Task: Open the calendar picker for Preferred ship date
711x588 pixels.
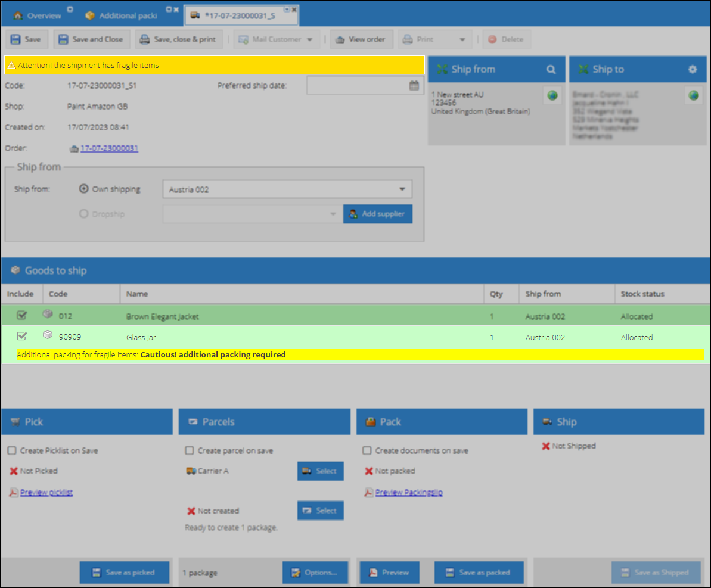Action: tap(414, 85)
